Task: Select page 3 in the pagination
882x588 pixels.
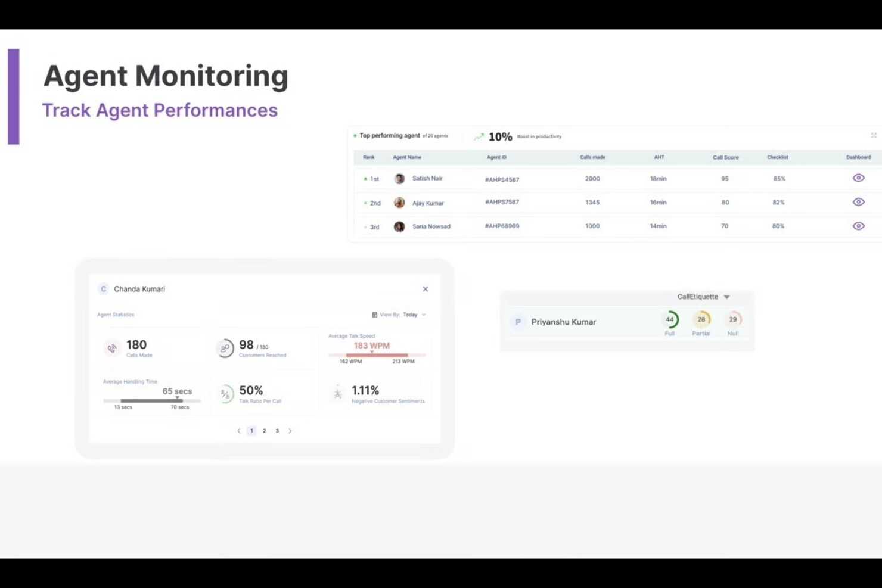Action: pyautogui.click(x=277, y=431)
